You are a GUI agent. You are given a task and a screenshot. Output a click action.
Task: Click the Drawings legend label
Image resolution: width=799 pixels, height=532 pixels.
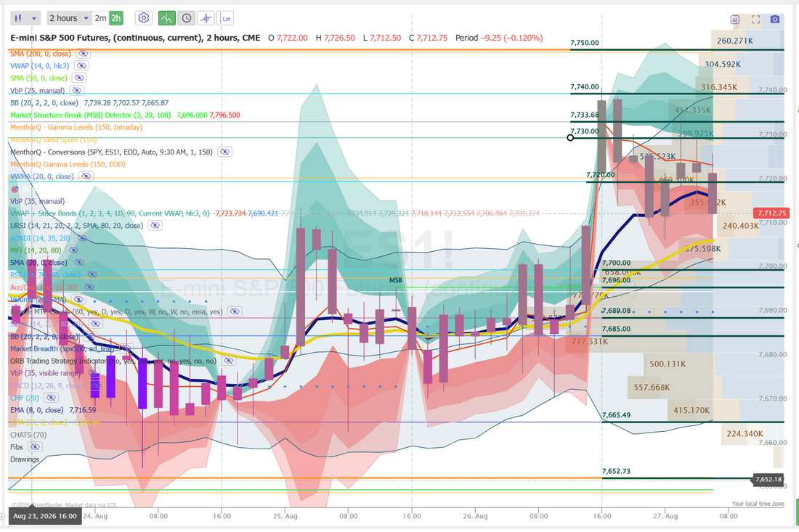pyautogui.click(x=25, y=459)
